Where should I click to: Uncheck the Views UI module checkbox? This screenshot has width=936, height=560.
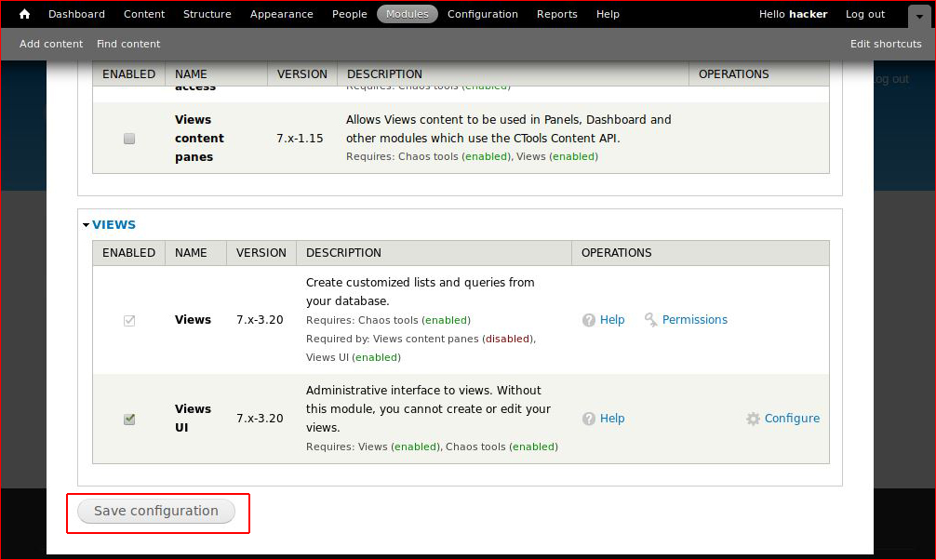click(129, 420)
